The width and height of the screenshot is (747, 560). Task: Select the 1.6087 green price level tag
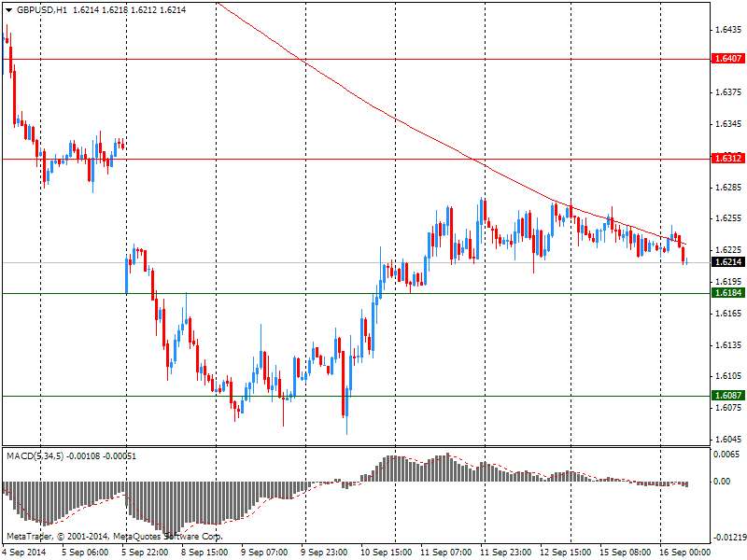point(728,395)
